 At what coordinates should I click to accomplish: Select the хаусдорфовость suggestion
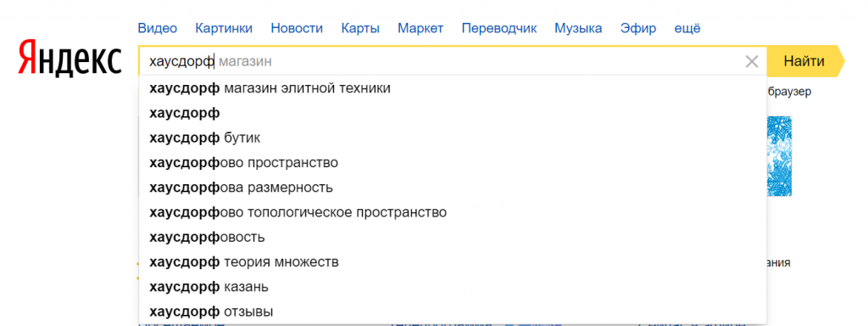click(453, 238)
